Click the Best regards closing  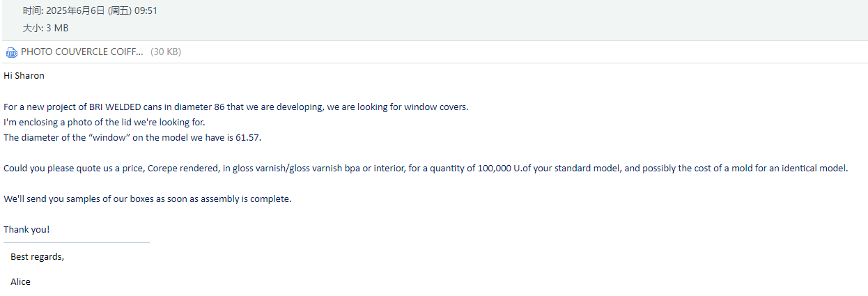pyautogui.click(x=37, y=256)
